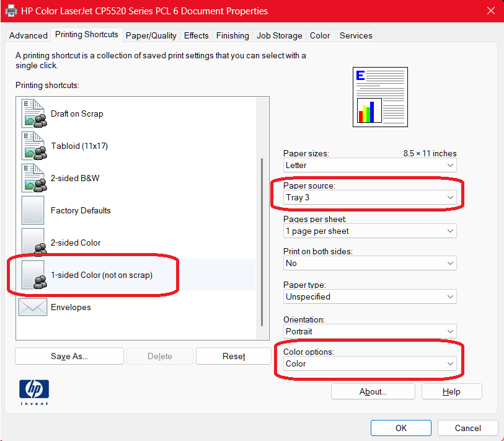Click the HP invent logo

pyautogui.click(x=34, y=392)
